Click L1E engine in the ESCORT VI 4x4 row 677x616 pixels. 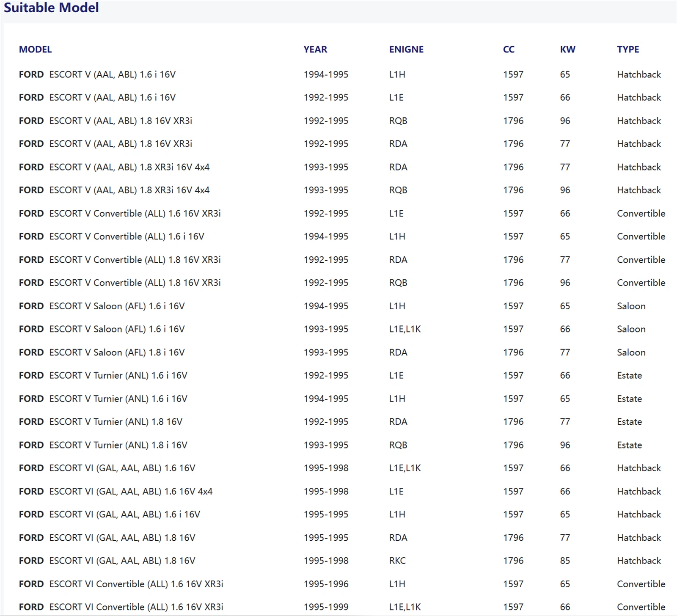pos(396,491)
